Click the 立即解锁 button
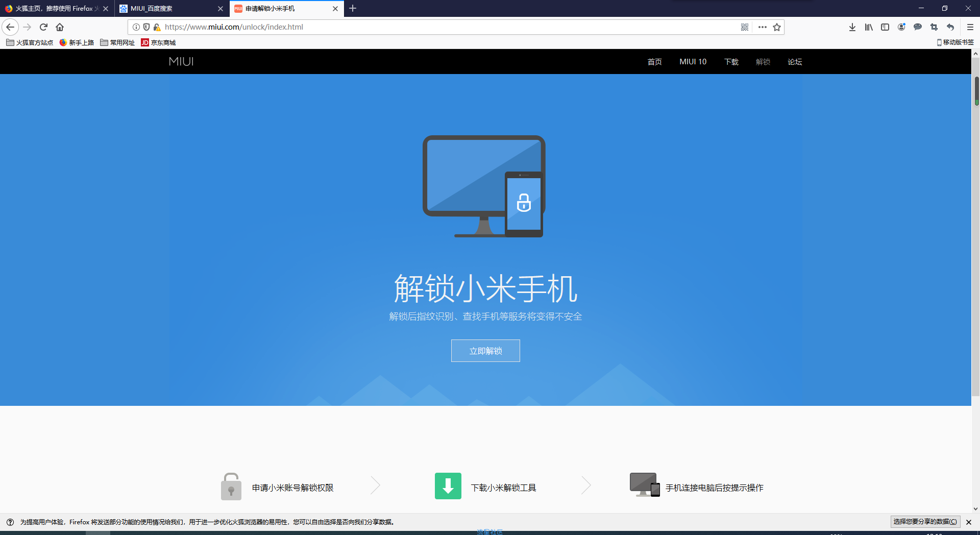 coord(485,351)
